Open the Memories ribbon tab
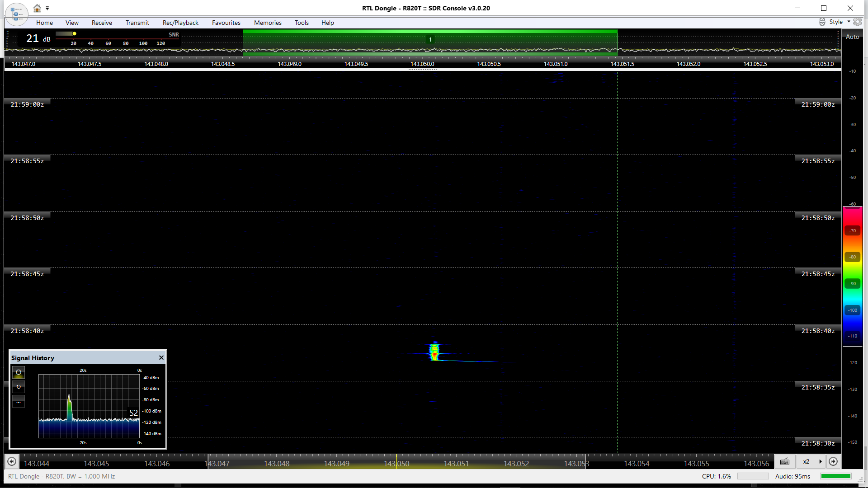This screenshot has height=488, width=868. tap(268, 23)
